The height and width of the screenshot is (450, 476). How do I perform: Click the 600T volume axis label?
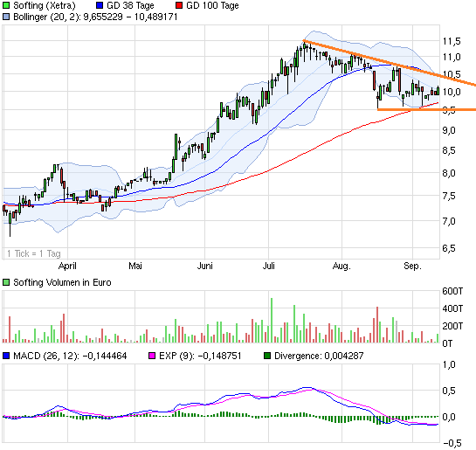pyautogui.click(x=452, y=291)
